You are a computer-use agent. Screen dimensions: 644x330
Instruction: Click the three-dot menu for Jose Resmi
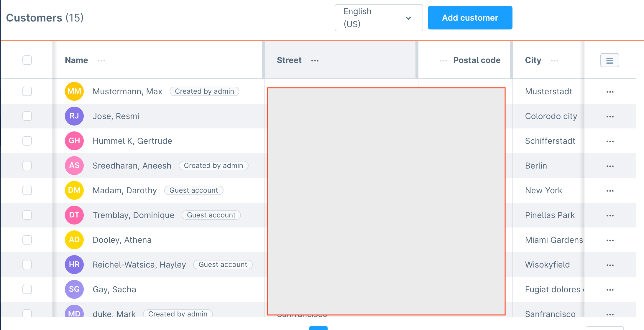(610, 116)
